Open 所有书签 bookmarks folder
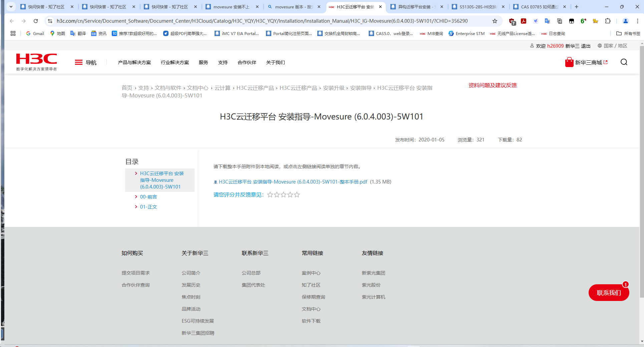The image size is (644, 347). pyautogui.click(x=628, y=33)
